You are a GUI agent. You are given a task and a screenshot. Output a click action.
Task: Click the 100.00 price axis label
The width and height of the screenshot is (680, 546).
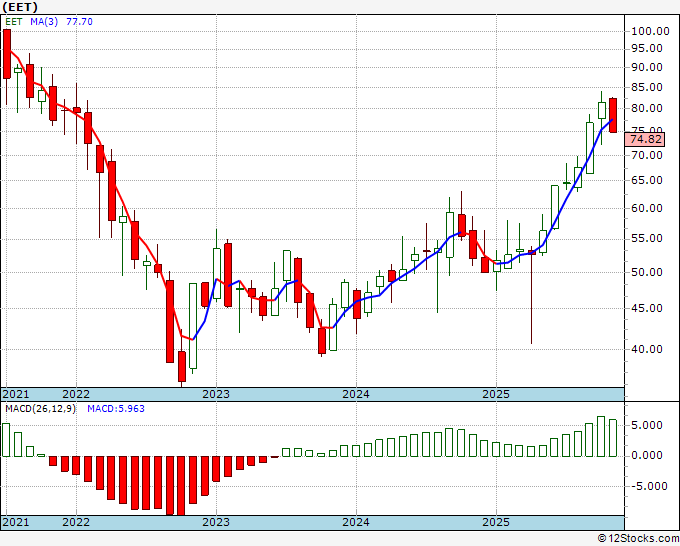(x=650, y=31)
